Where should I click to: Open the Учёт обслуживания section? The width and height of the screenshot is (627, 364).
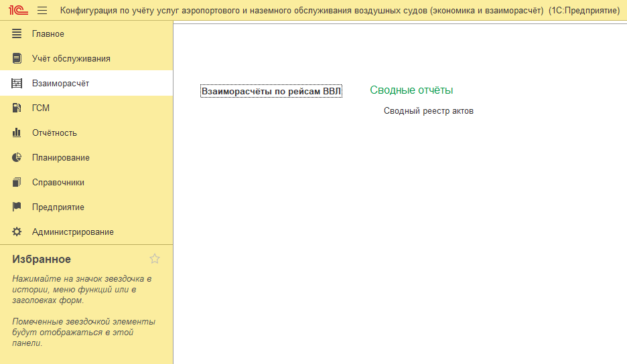click(86, 58)
